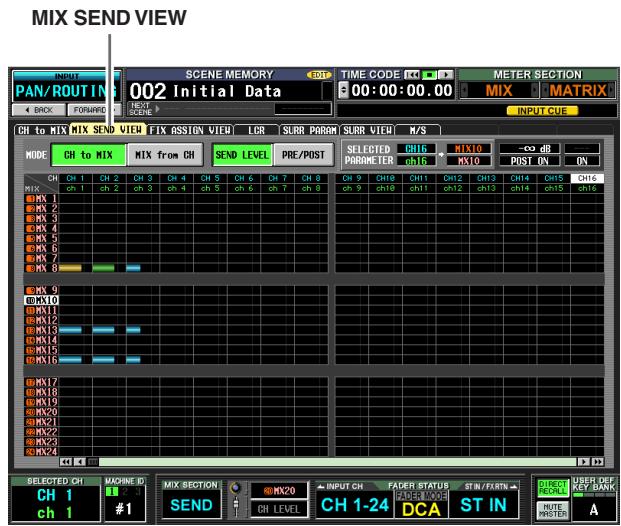Click the horizontal scrollbar track
Image resolution: width=621 pixels, height=526 pixels.
tap(338, 462)
